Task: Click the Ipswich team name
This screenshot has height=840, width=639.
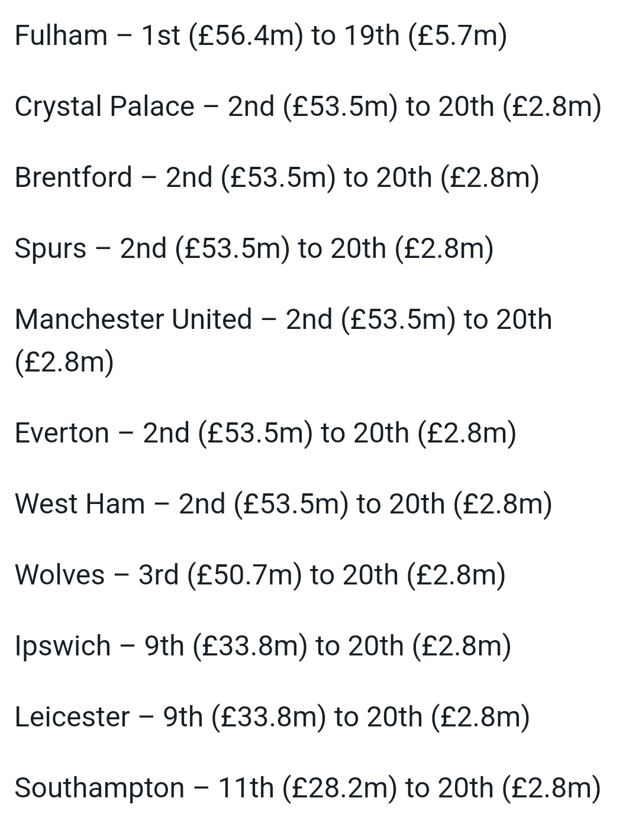Action: tap(63, 646)
